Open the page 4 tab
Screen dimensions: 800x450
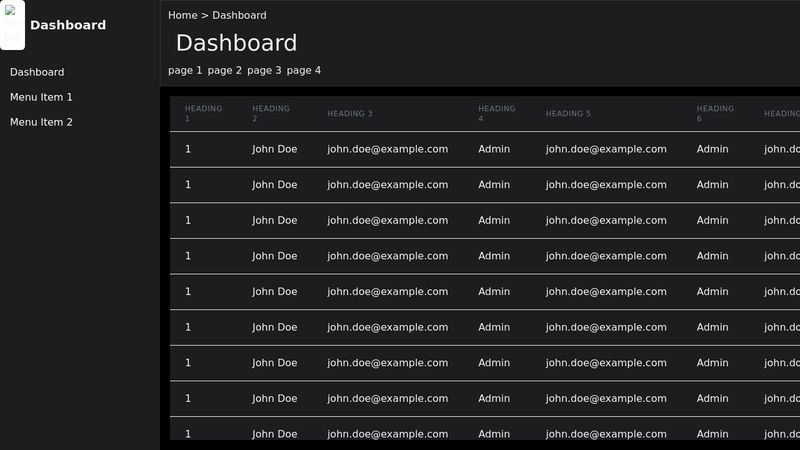[304, 70]
